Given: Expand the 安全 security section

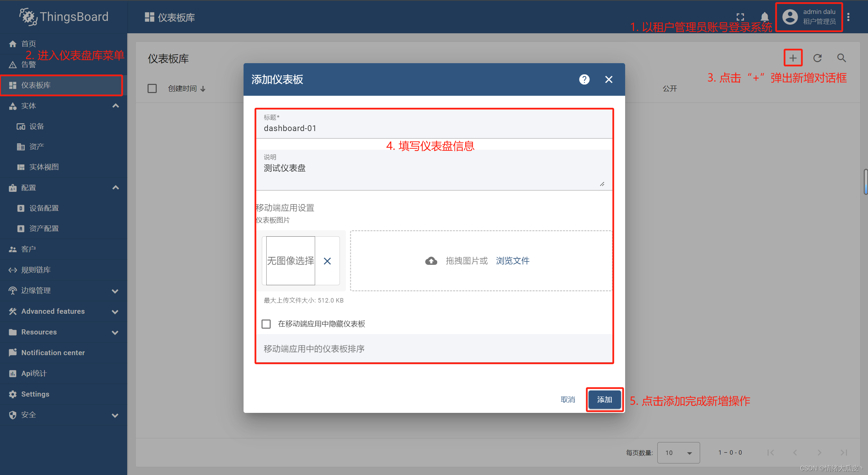Looking at the screenshot, I should coord(115,415).
